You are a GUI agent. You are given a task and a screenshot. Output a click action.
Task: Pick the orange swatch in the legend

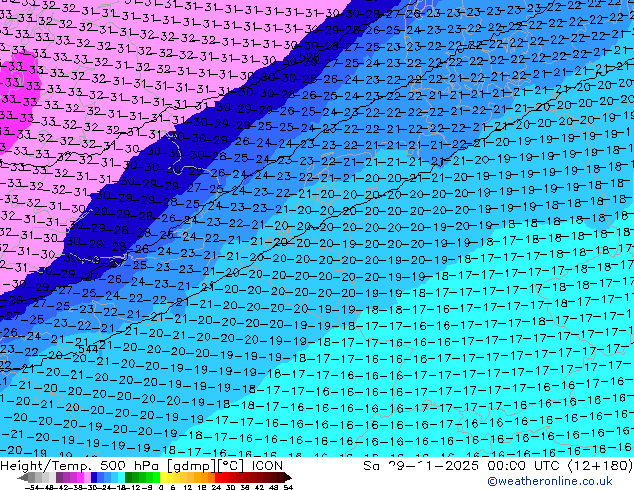click(x=211, y=478)
